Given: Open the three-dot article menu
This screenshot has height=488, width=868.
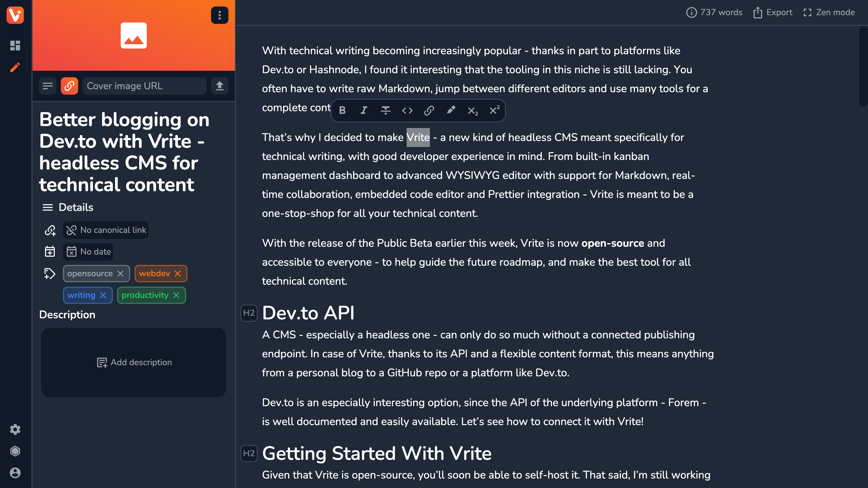Looking at the screenshot, I should coord(220,15).
